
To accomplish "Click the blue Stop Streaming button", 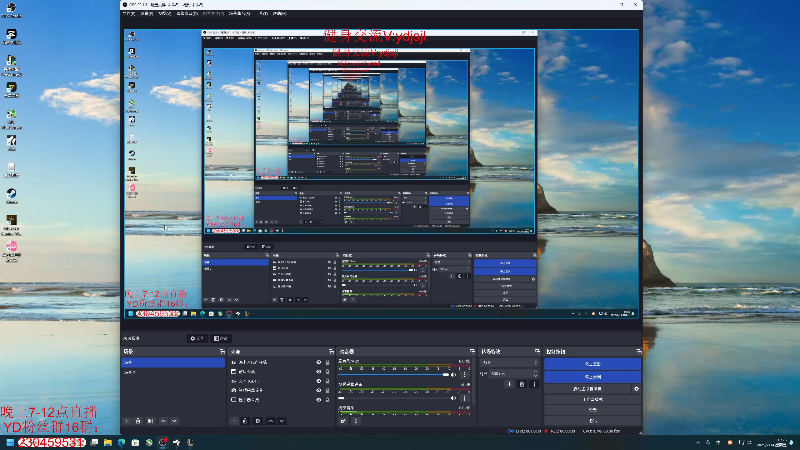I will point(592,364).
